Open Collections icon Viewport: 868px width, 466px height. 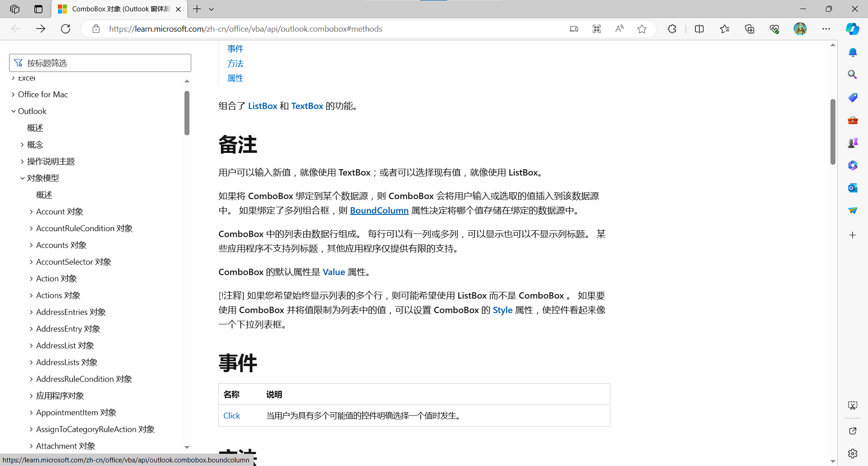[750, 29]
